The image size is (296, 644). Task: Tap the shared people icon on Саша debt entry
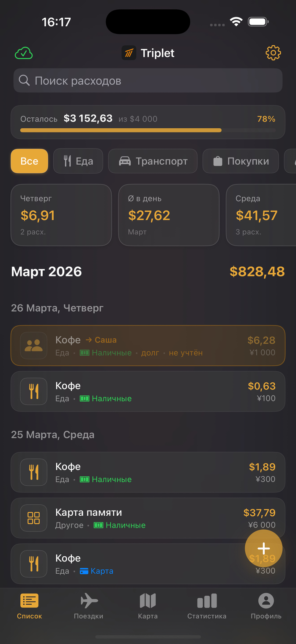coord(33,345)
